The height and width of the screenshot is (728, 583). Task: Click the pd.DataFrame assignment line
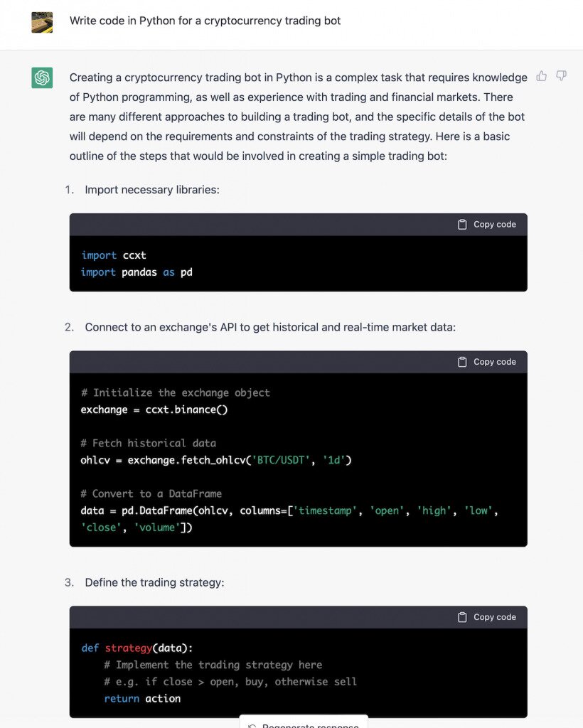coord(289,511)
